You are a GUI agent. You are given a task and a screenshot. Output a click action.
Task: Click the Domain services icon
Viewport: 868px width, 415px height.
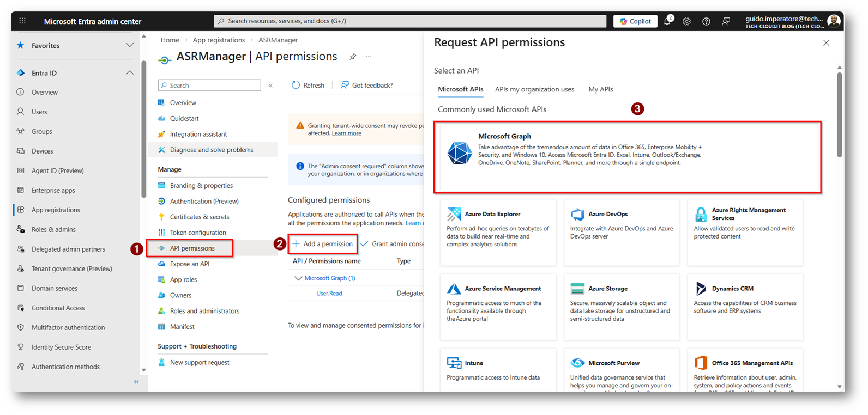click(x=21, y=288)
